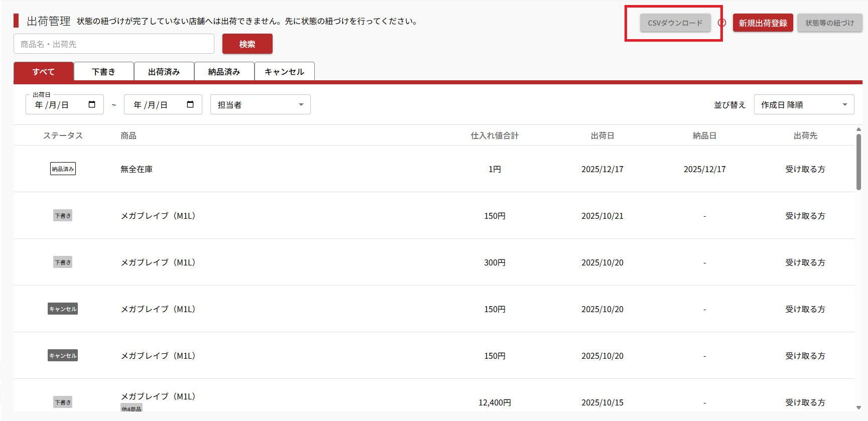
Task: Open the 並び替え sort dropdown showing 作成日 降順
Action: click(x=803, y=104)
